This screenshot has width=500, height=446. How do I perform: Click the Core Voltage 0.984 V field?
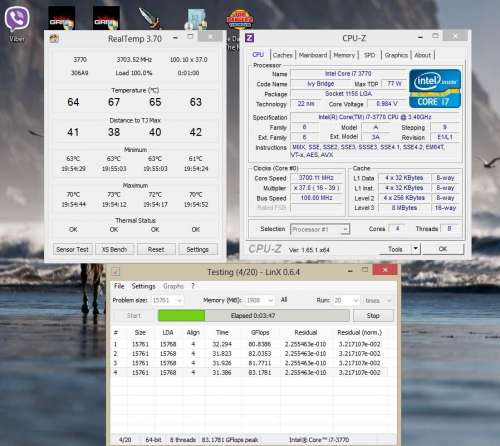point(387,104)
